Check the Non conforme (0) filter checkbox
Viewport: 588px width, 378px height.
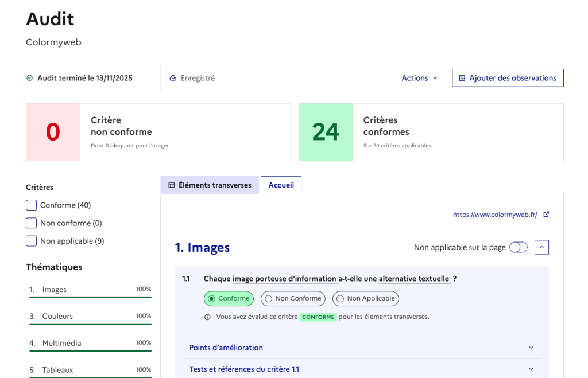32,223
